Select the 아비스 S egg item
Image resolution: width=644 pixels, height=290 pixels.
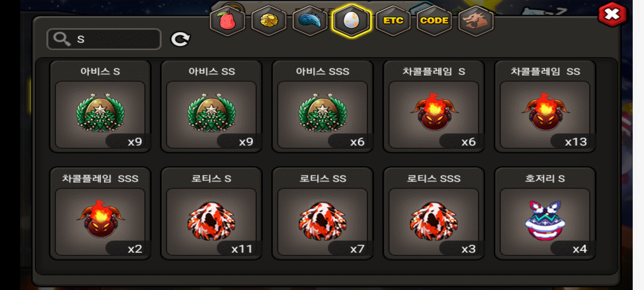pos(100,107)
